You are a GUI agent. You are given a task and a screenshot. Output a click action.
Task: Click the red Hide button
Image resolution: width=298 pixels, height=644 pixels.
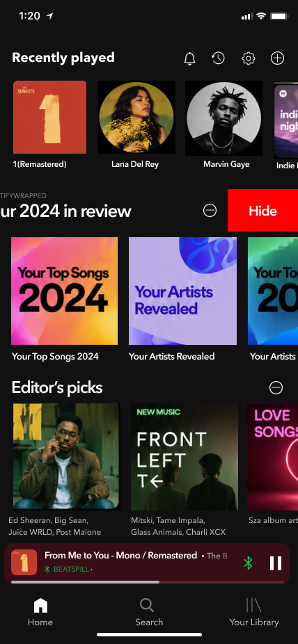coord(262,211)
